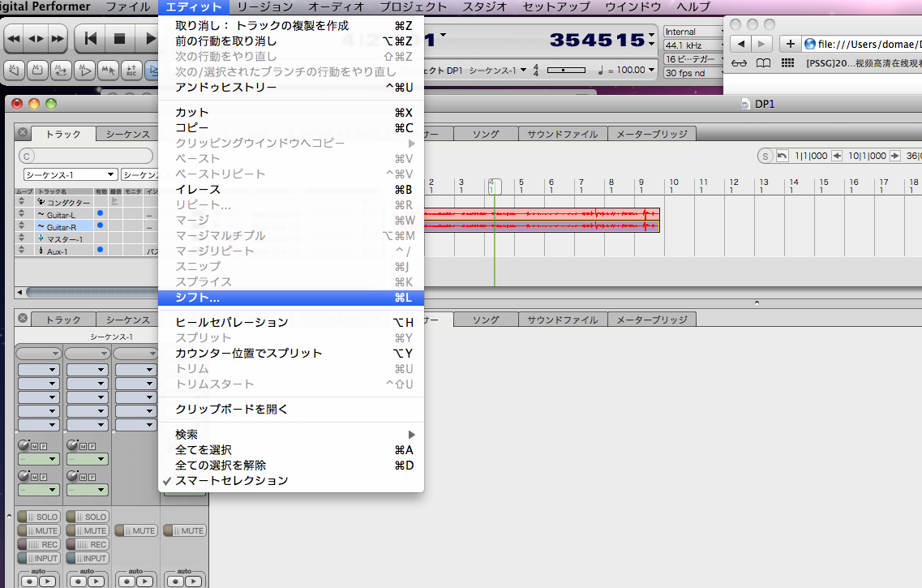922x588 pixels.
Task: Mute the first mixer channel
Action: [x=38, y=530]
